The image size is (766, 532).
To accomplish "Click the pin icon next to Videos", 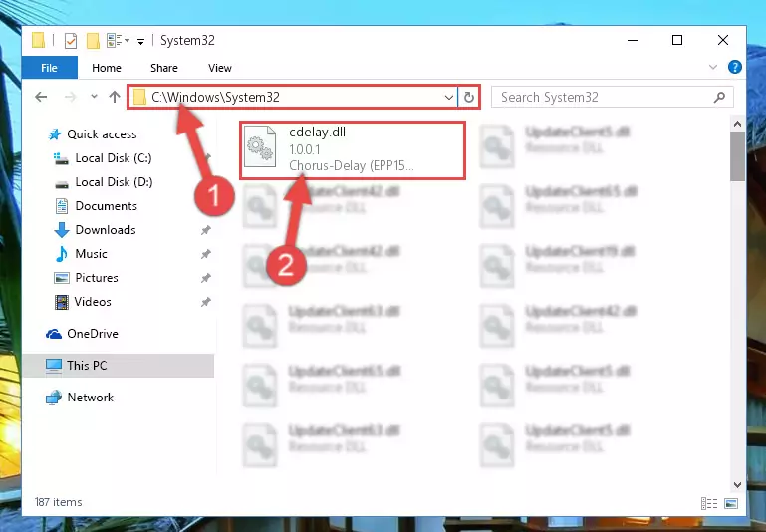I will tap(206, 302).
